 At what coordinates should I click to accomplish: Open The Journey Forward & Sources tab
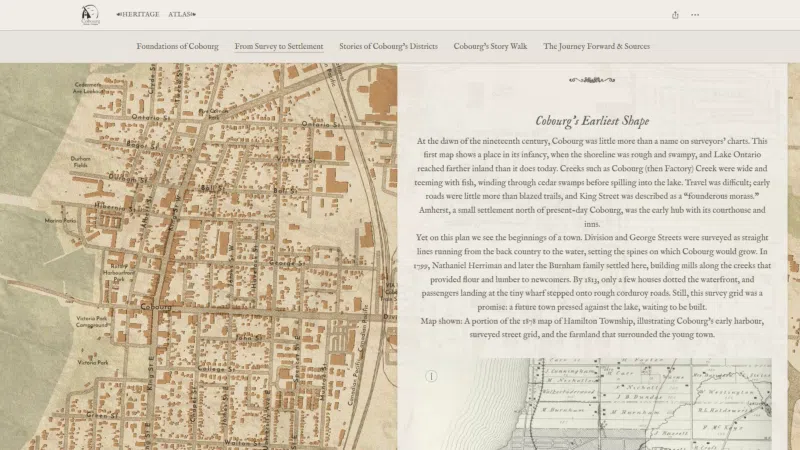[596, 46]
